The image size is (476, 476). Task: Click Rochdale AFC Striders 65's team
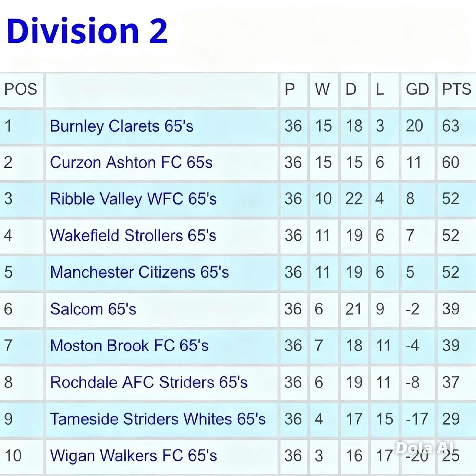[149, 382]
